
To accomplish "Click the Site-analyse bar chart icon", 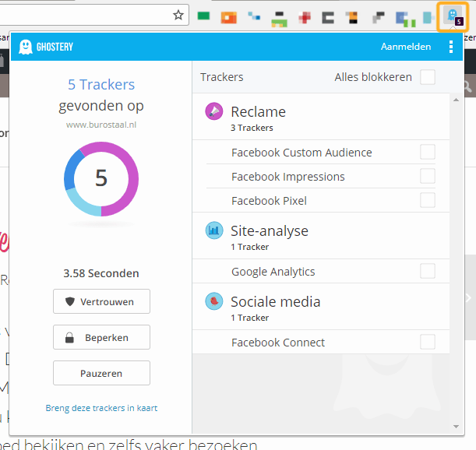I will pos(214,230).
